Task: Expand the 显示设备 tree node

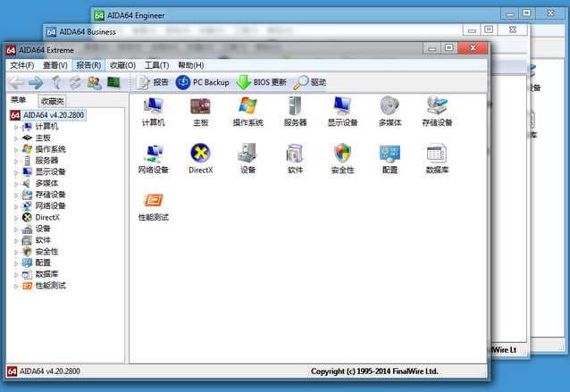Action: (x=16, y=172)
